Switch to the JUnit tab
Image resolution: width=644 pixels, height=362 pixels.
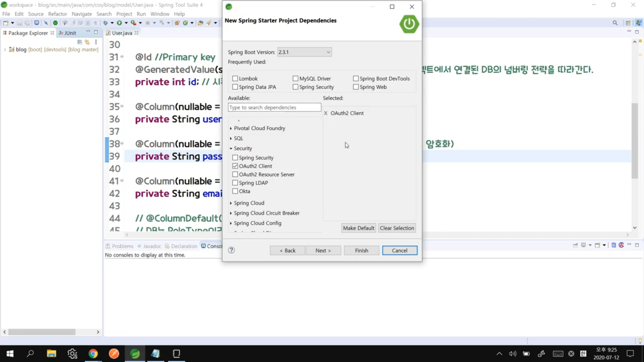click(x=68, y=33)
